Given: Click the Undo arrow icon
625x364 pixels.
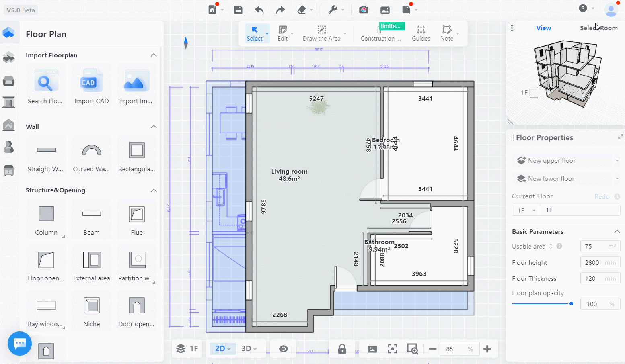Looking at the screenshot, I should 259,10.
